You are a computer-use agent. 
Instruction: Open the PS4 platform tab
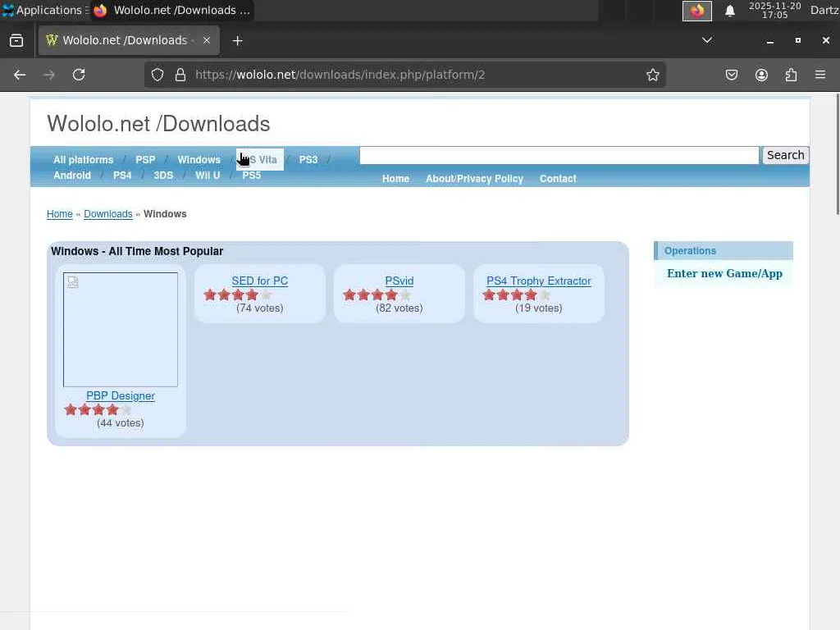point(122,176)
